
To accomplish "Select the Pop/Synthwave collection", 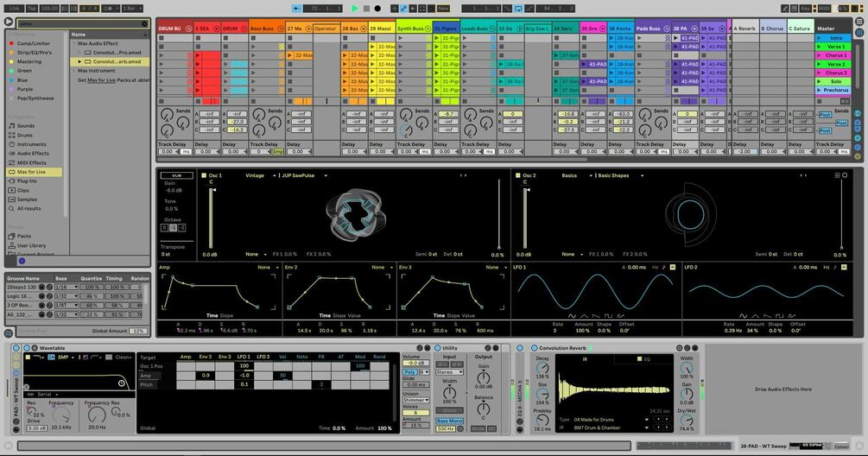I will pos(35,98).
